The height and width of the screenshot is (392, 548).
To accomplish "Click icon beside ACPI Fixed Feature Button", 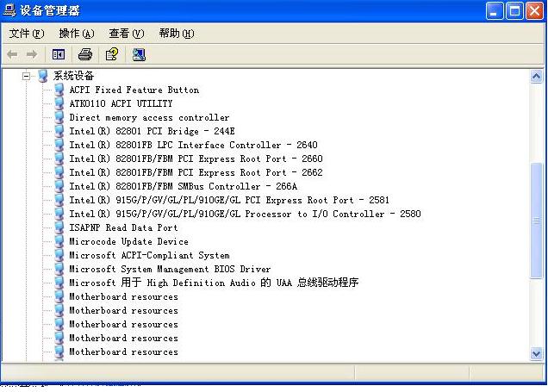I will [59, 90].
